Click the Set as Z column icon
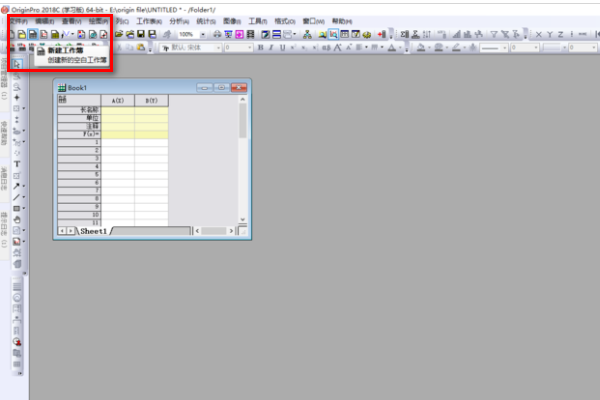 pyautogui.click(x=561, y=35)
